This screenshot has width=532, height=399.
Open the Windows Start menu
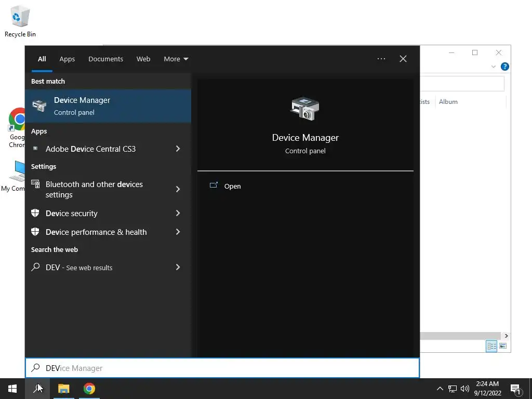click(x=12, y=389)
